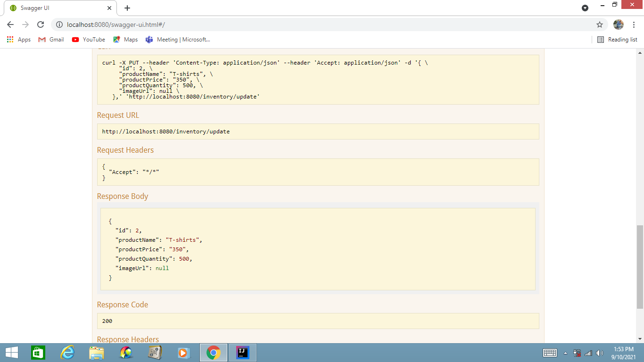Click the volume speaker tray icon
This screenshot has width=644, height=362.
click(x=600, y=353)
